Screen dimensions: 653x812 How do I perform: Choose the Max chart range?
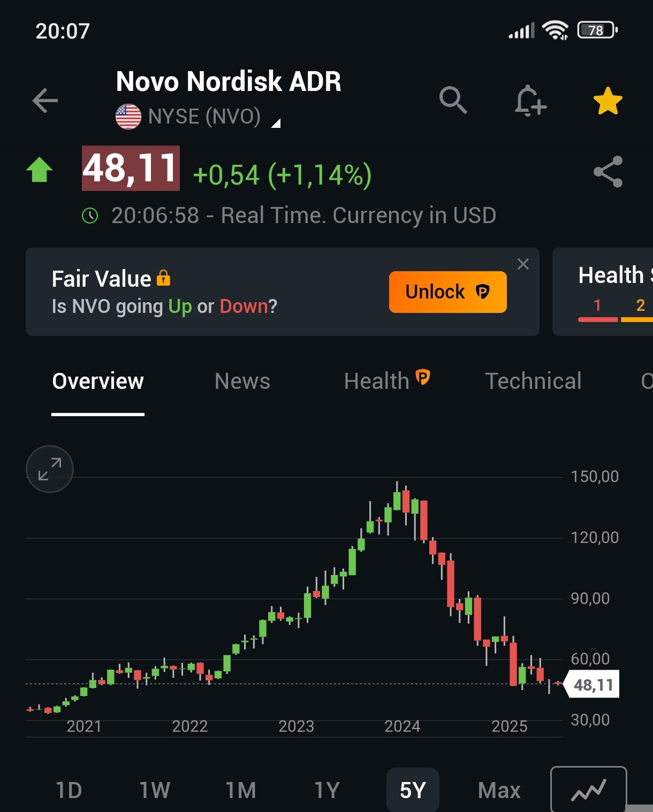click(499, 790)
